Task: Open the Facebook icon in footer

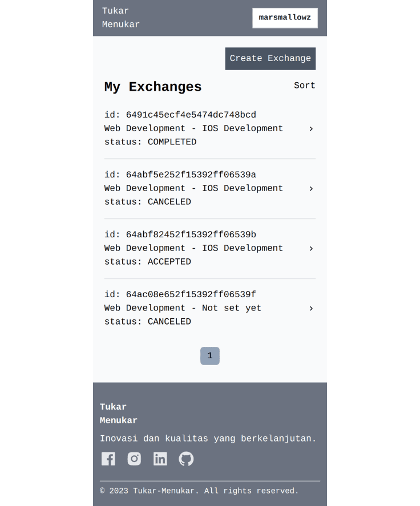Action: pyautogui.click(x=108, y=459)
